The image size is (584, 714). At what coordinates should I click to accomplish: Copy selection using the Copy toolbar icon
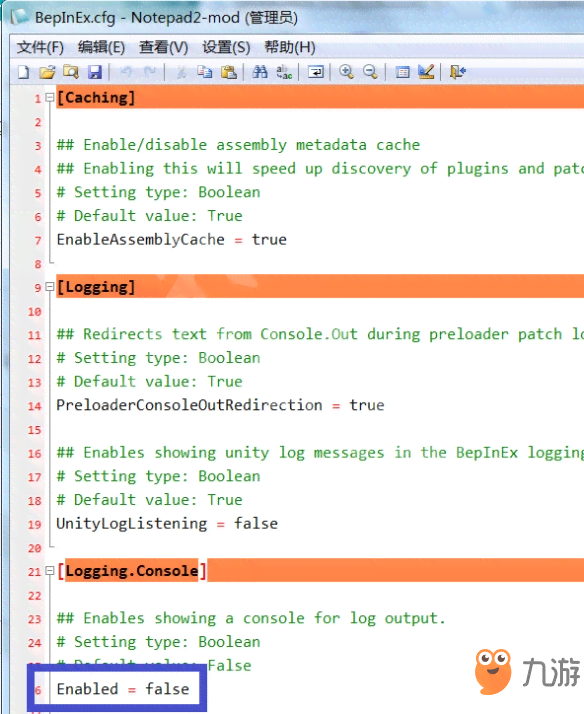click(204, 72)
